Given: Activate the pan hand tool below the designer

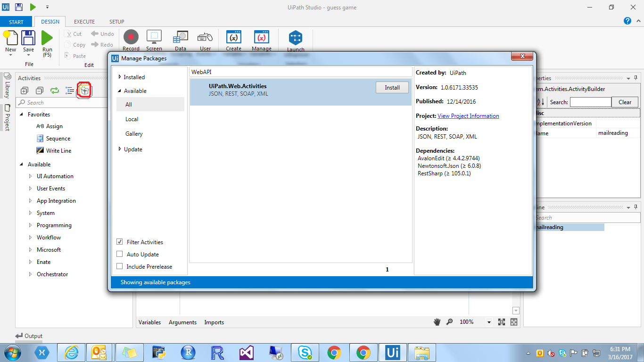Looking at the screenshot, I should (436, 322).
